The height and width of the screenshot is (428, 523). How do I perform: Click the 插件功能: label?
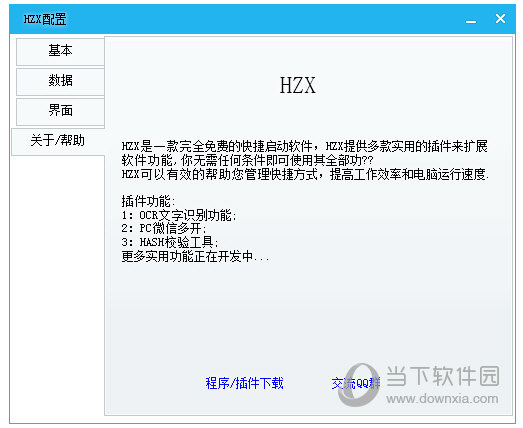(148, 201)
